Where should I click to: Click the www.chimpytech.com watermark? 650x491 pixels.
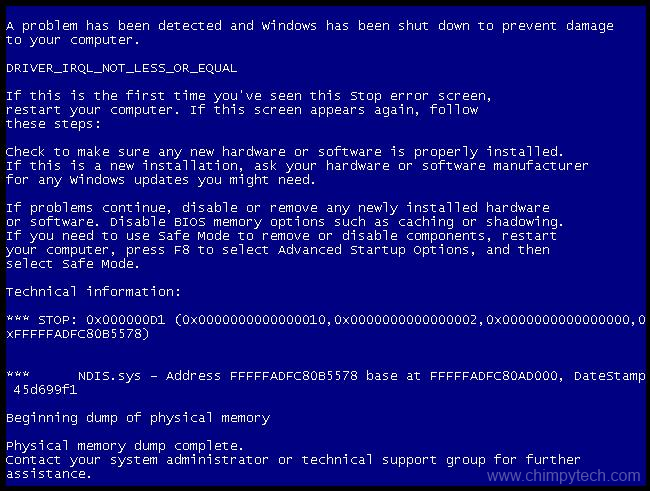pos(564,476)
